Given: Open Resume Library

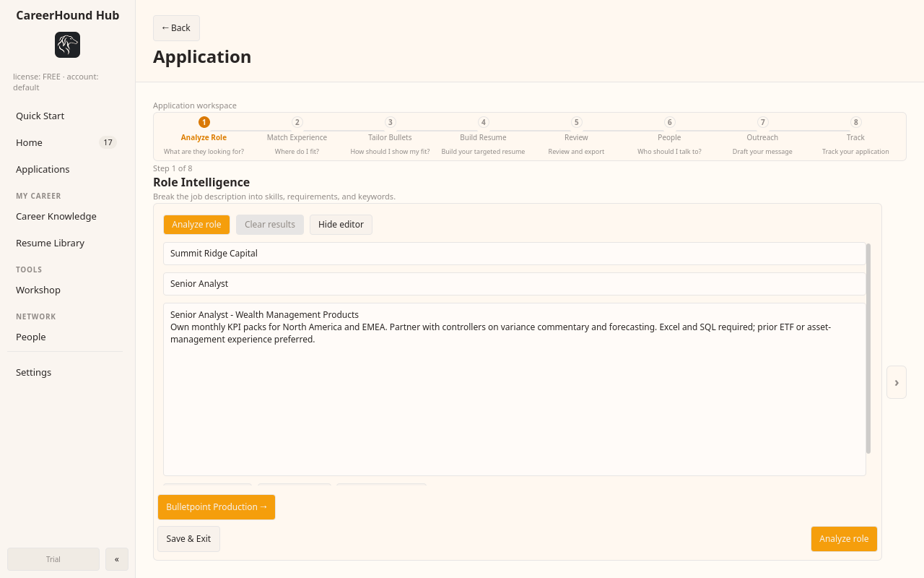Looking at the screenshot, I should click(65, 243).
